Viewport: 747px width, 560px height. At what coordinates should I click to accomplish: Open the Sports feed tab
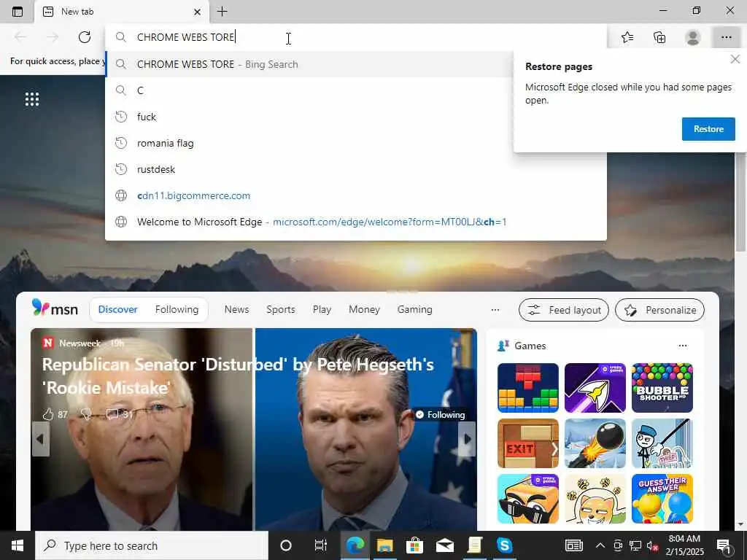pos(281,309)
